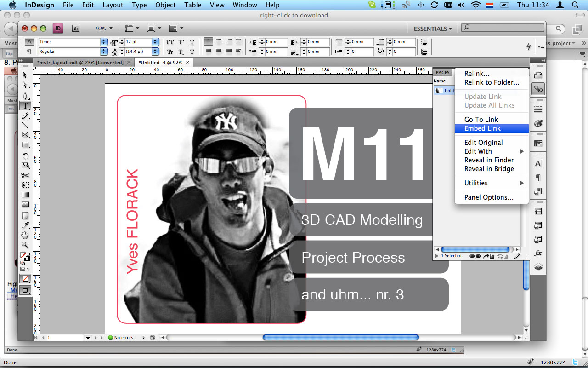Open the font family dropdown showing Times
Screen dimensions: 588x368
point(104,42)
